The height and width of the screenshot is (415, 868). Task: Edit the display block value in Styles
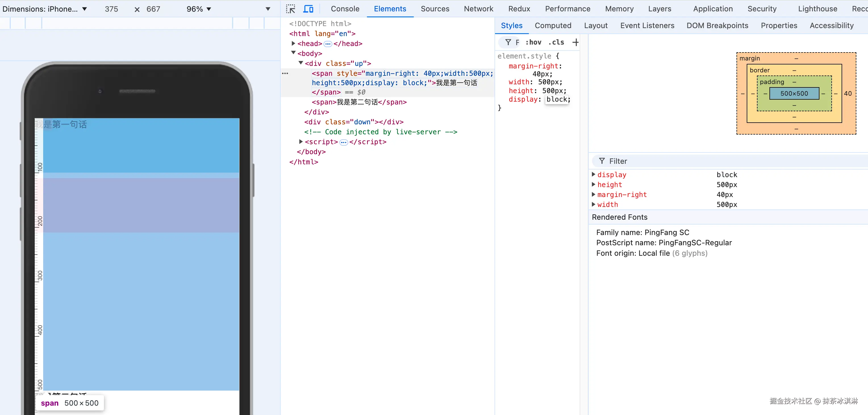(557, 99)
